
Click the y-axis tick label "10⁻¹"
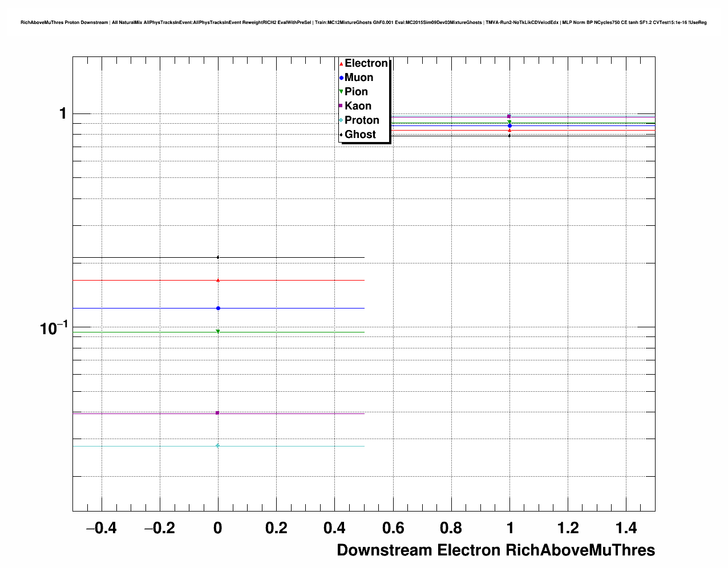click(x=54, y=328)
